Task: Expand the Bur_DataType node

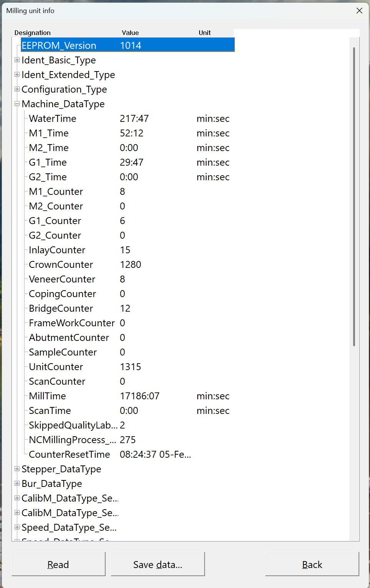Action: click(x=17, y=483)
